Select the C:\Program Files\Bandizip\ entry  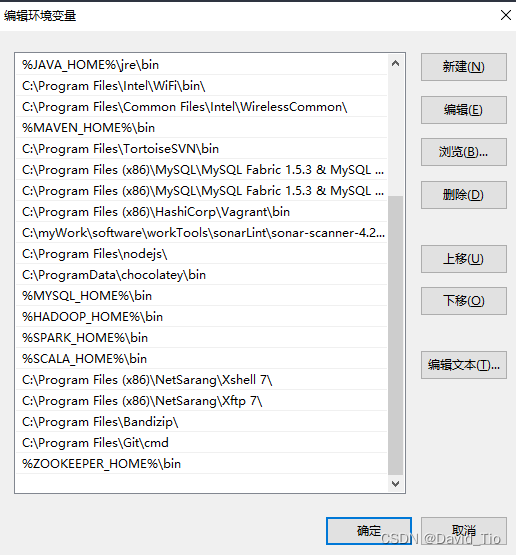click(201, 422)
